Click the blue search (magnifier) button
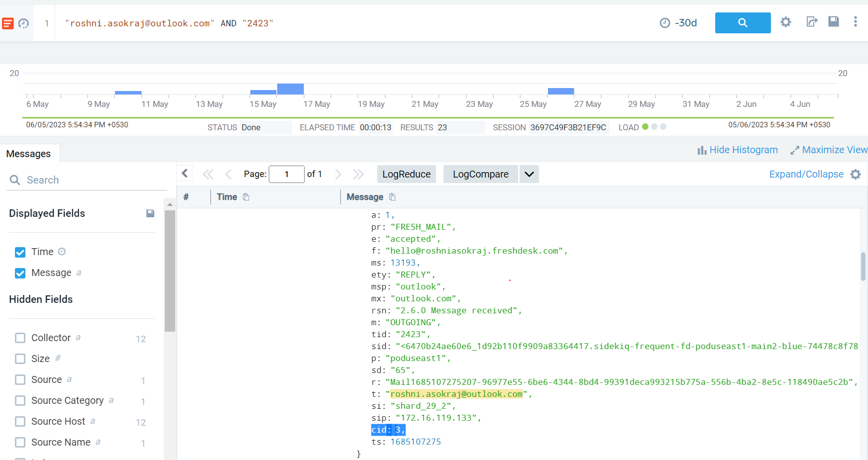 (x=743, y=23)
